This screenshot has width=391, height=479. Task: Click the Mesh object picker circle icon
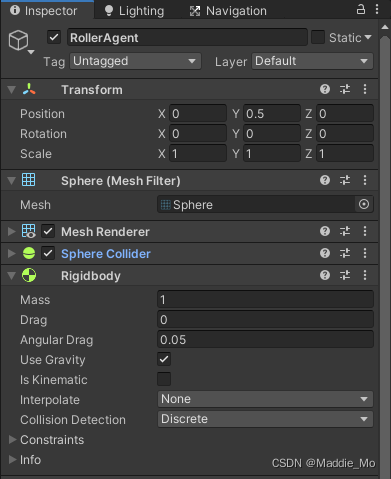point(364,204)
